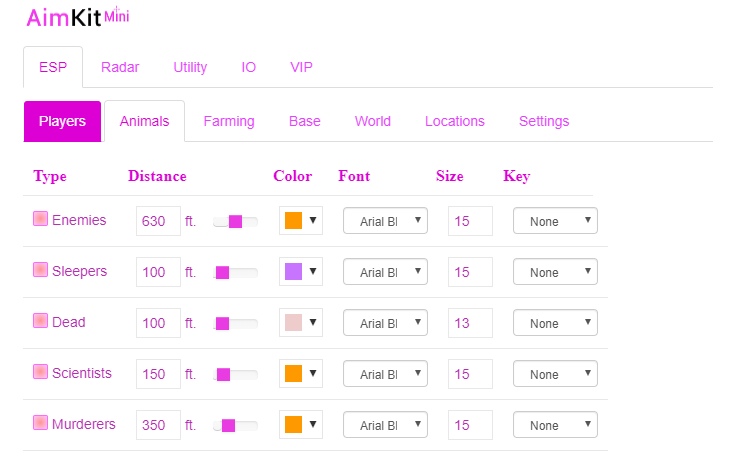The height and width of the screenshot is (474, 750).
Task: Click the Enemies distance slider
Action: [235, 222]
